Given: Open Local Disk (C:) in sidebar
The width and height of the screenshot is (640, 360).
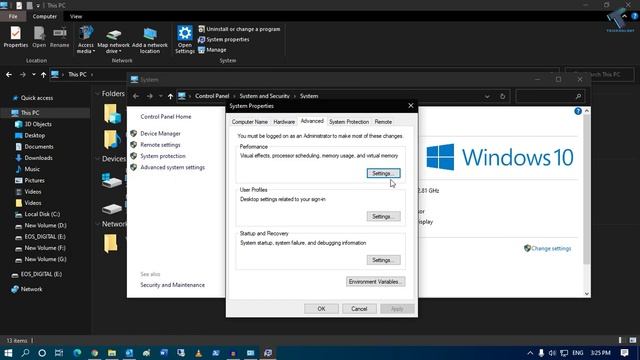Looking at the screenshot, I should coord(42,214).
